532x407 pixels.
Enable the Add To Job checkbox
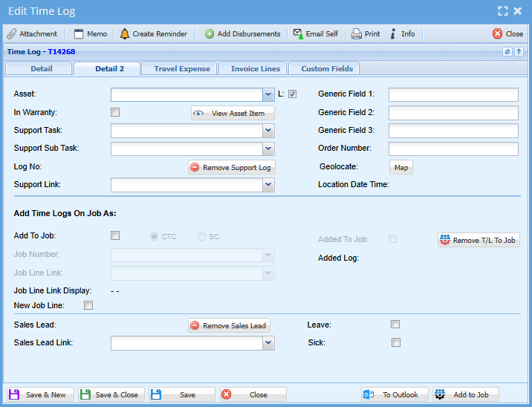[115, 236]
